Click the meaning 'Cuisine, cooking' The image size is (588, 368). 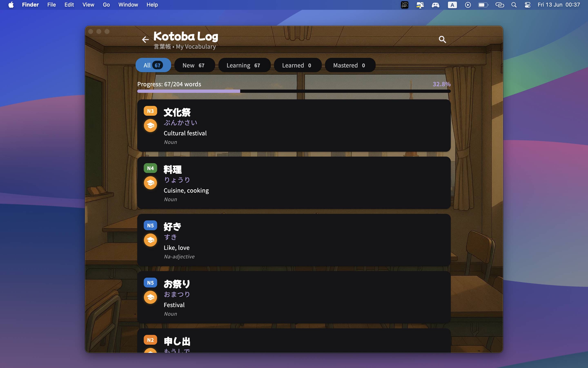coord(186,190)
